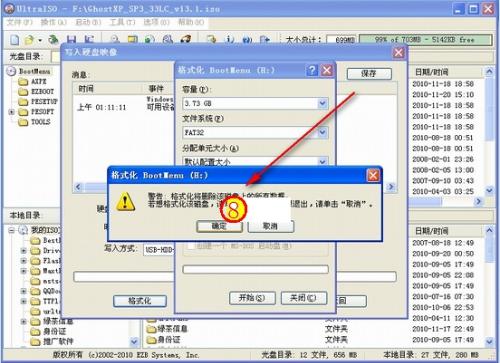Expand the PESOFT folder tree node

point(12,112)
